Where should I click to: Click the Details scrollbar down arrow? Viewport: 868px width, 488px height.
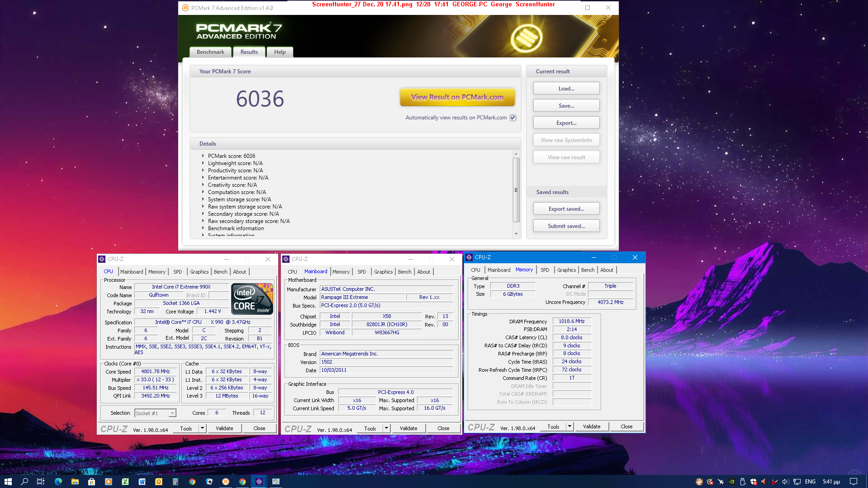(x=516, y=234)
